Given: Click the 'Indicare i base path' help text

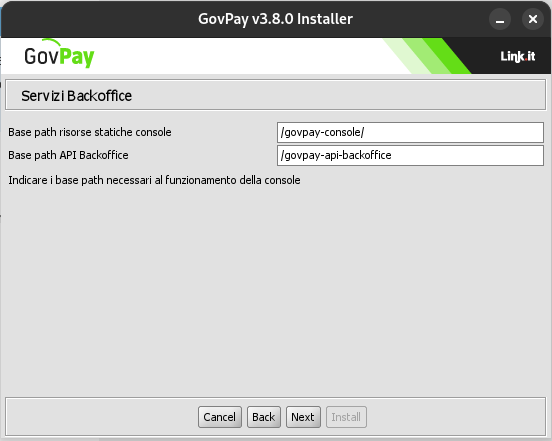Looking at the screenshot, I should [154, 180].
